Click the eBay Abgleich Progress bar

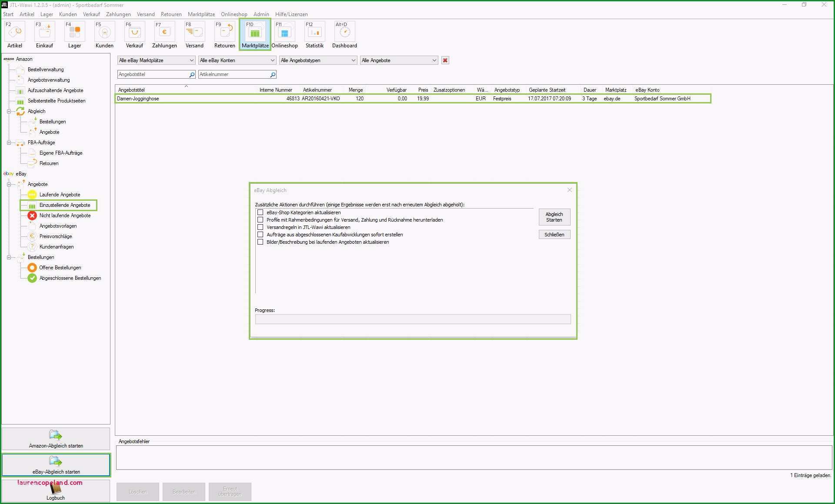pyautogui.click(x=413, y=319)
